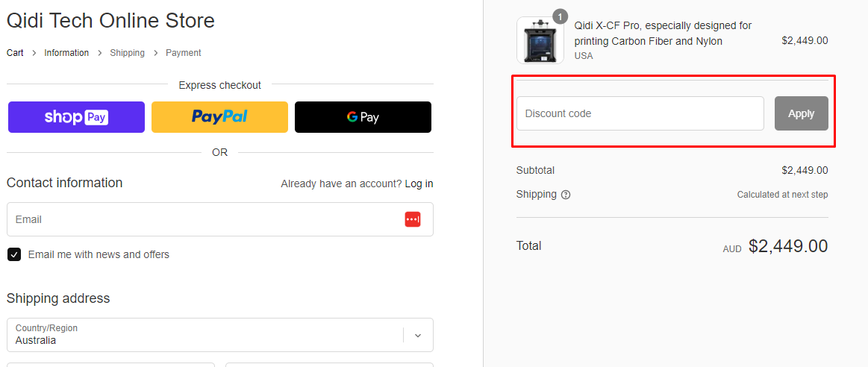The width and height of the screenshot is (868, 367).
Task: Pay with the Shop Pay express button
Action: [76, 117]
